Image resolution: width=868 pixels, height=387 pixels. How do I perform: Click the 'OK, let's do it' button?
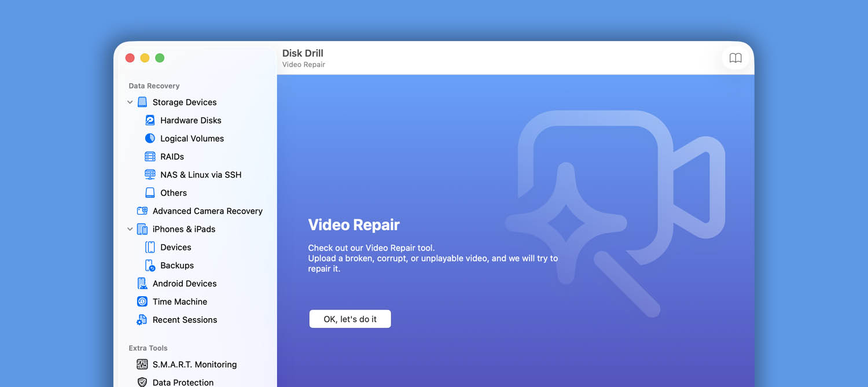[350, 318]
